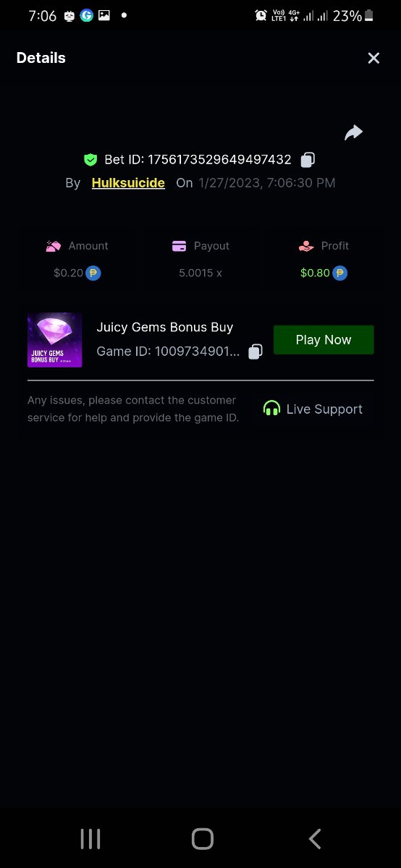The height and width of the screenshot is (868, 401).
Task: Open Hulksuicide user profile
Action: 128,183
